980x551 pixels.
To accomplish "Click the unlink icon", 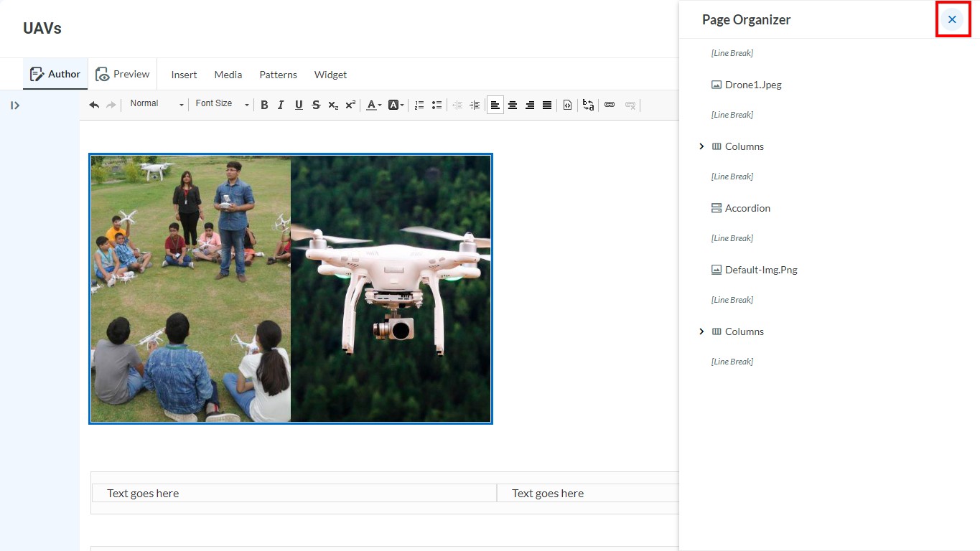I will pos(630,105).
